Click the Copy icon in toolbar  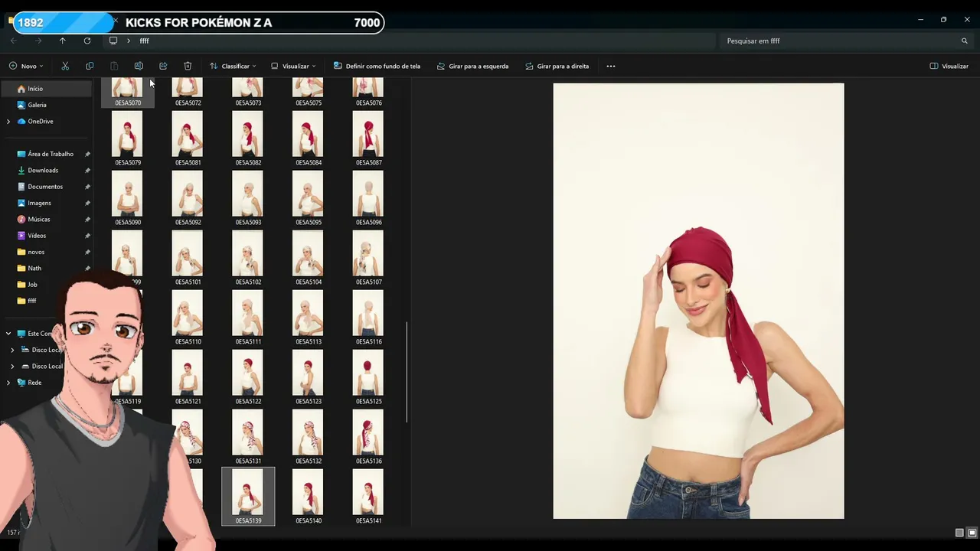pos(90,66)
